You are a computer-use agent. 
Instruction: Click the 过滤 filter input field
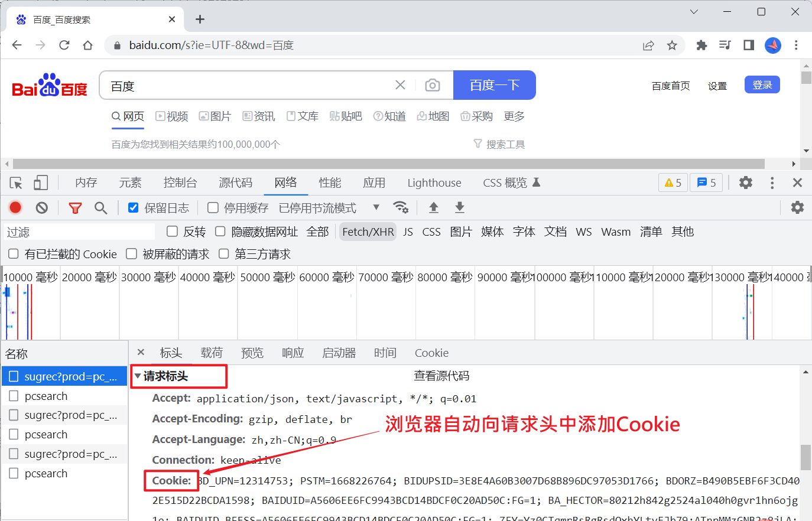pos(80,232)
